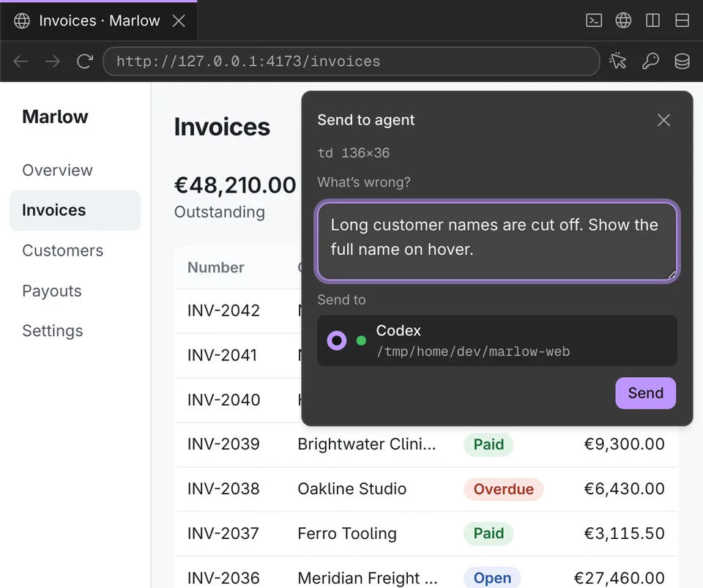Viewport: 703px width, 588px height.
Task: Open Payouts in the sidebar
Action: [51, 291]
